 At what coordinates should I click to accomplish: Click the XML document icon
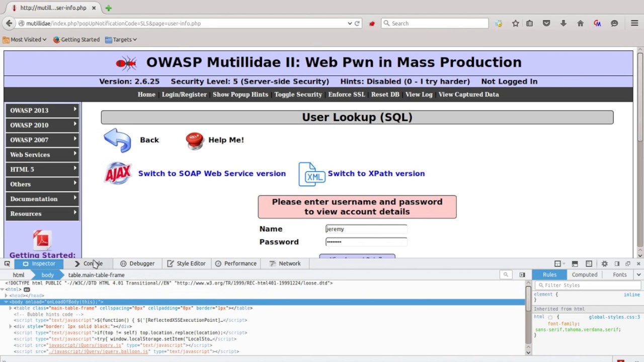pos(311,174)
